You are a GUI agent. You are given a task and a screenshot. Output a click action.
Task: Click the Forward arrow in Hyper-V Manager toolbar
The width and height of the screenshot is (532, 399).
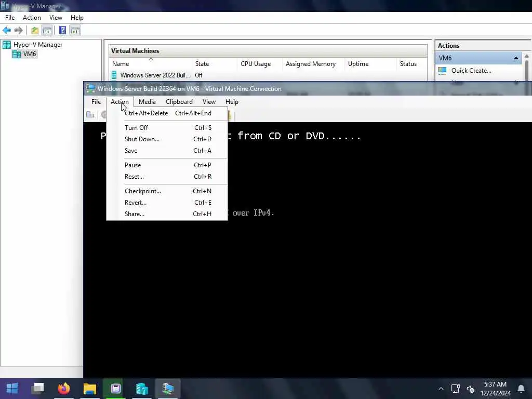point(19,31)
